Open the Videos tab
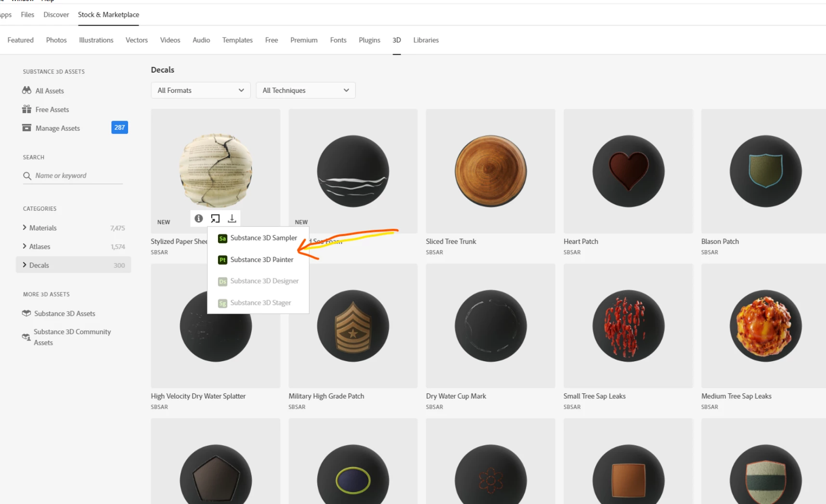Viewport: 826px width, 504px height. pyautogui.click(x=170, y=40)
